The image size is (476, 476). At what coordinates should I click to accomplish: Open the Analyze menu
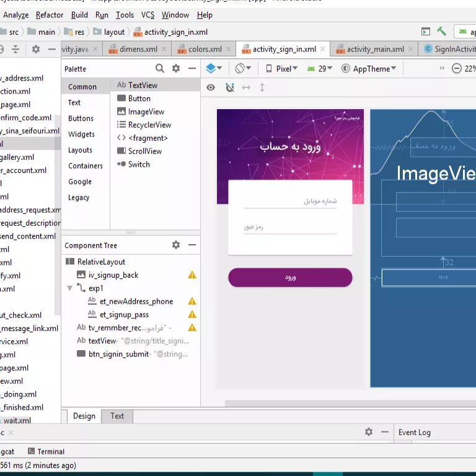point(15,15)
